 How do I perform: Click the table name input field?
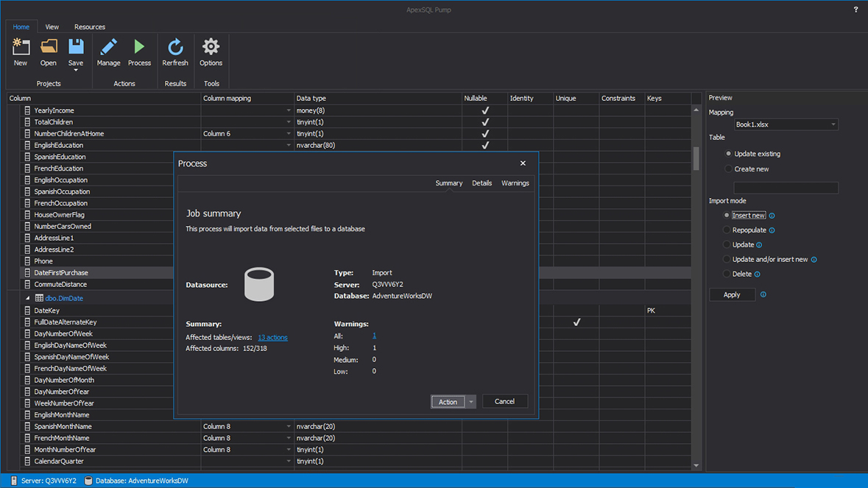point(786,187)
